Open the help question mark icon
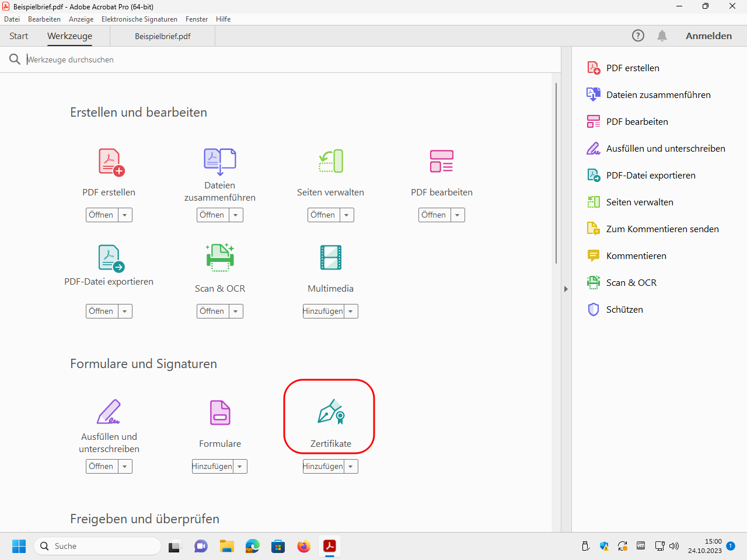The image size is (747, 560). (x=638, y=36)
